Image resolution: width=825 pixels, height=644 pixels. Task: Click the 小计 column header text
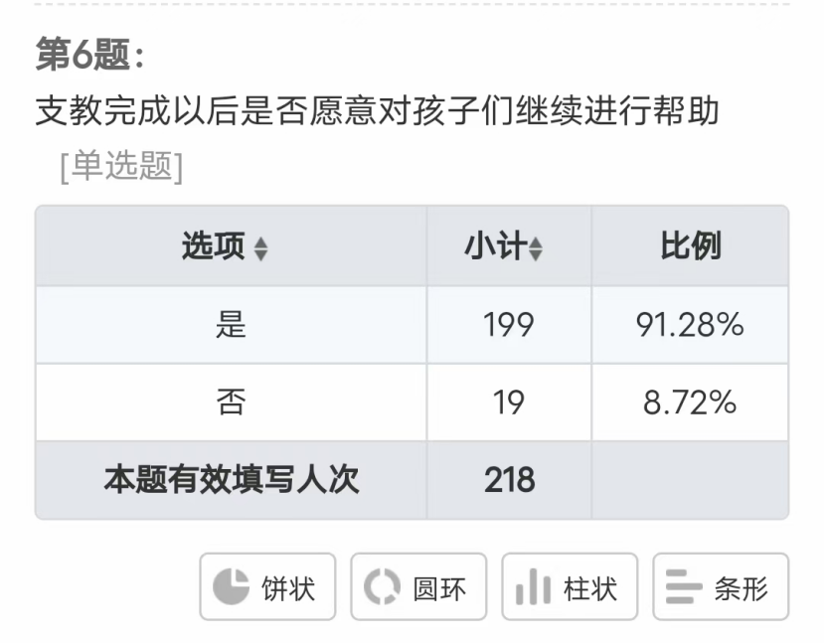point(495,246)
